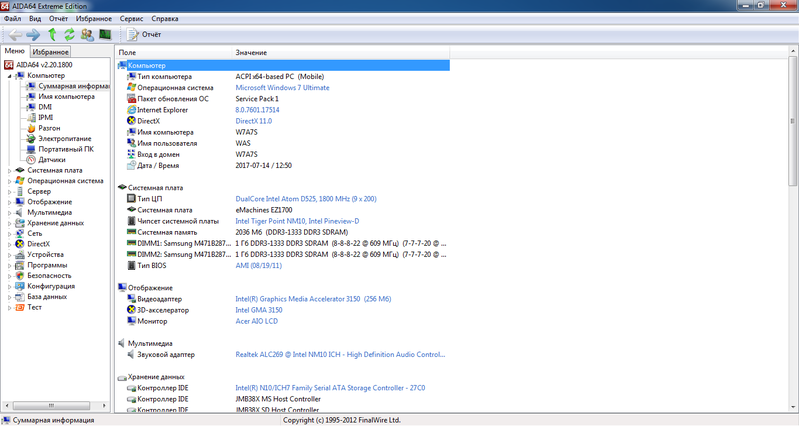Open the Вид menu

[x=35, y=19]
